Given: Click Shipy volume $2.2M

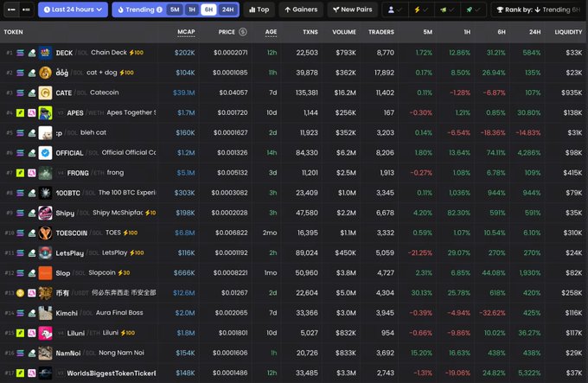Looking at the screenshot, I should [x=346, y=213].
